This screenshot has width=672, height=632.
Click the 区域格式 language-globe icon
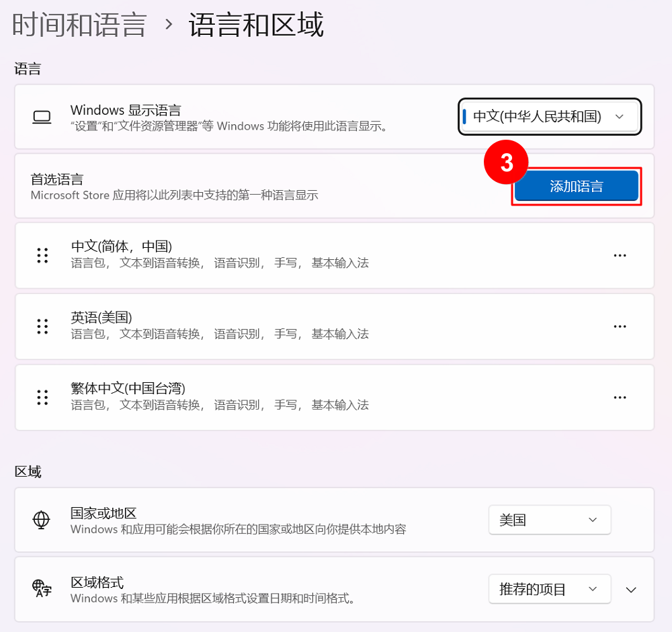point(42,589)
